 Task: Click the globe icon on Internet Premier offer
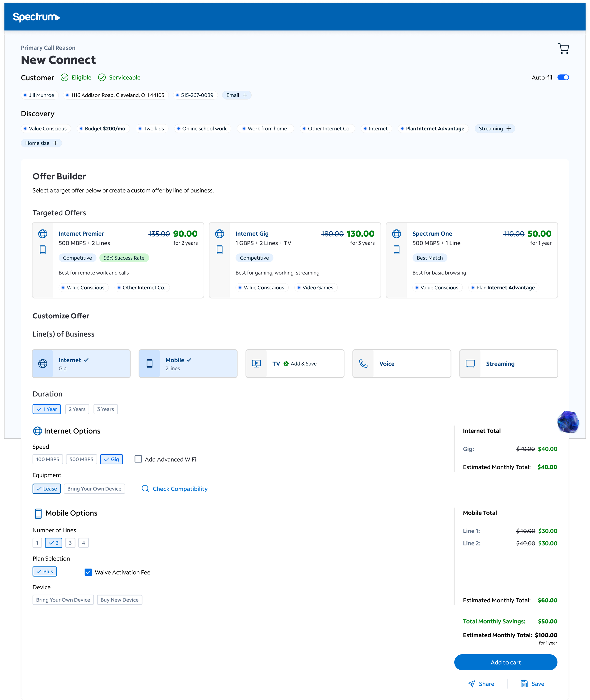pos(43,234)
